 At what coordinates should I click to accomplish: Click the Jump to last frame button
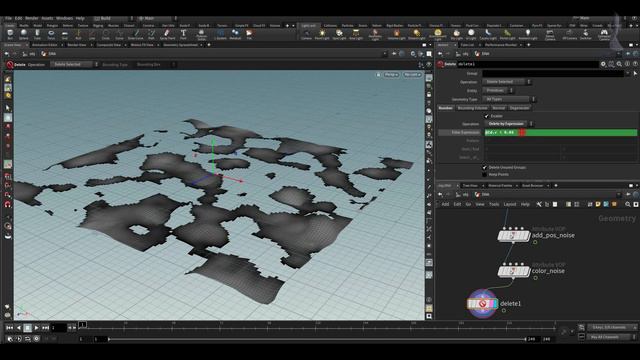(45, 327)
